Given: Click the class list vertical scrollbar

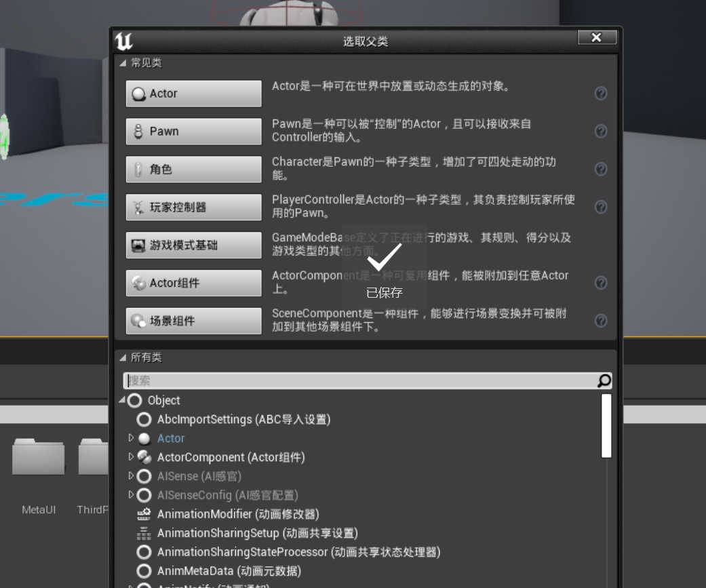Looking at the screenshot, I should [x=606, y=426].
